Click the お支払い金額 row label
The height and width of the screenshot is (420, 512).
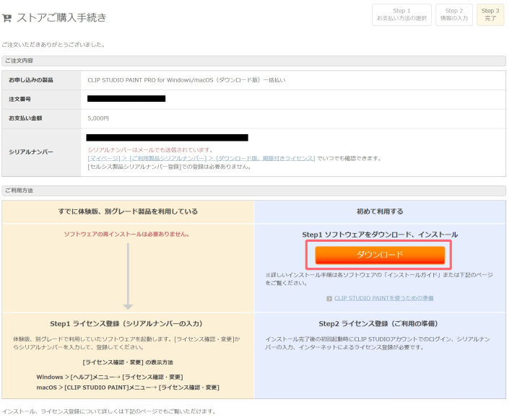[x=25, y=118]
